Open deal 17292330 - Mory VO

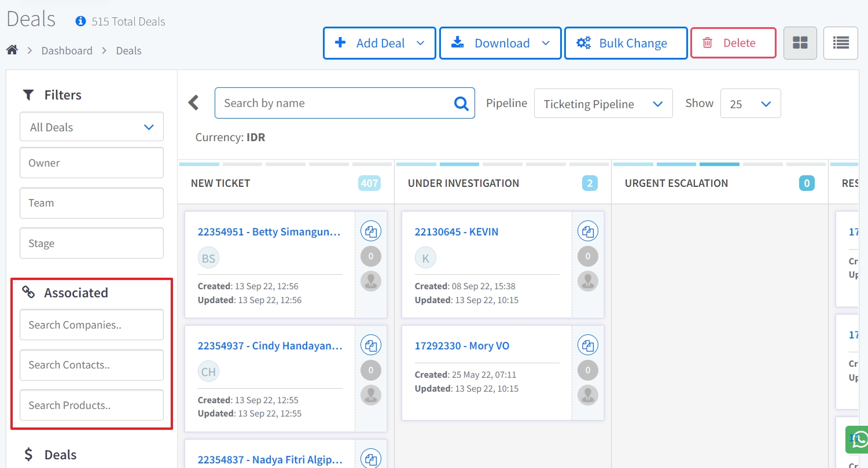pos(462,345)
